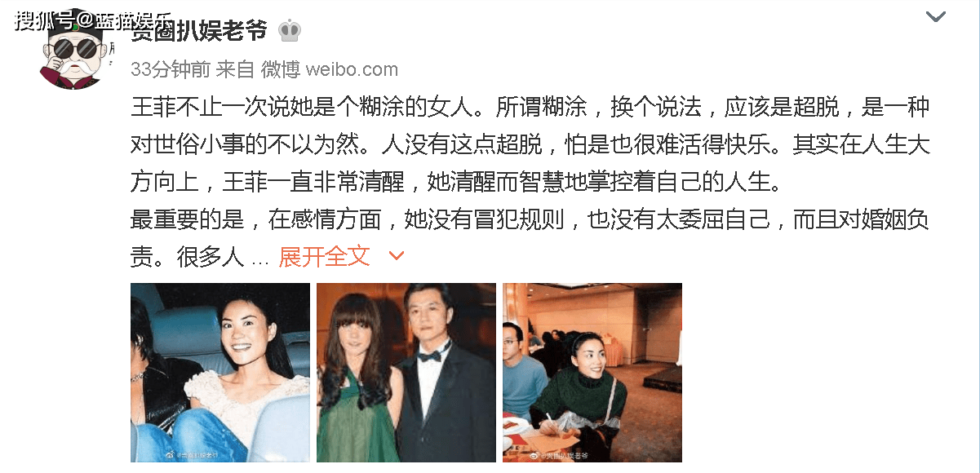This screenshot has height=473, width=980.
Task: Click the 来自 label beside timestamp
Action: coord(235,70)
